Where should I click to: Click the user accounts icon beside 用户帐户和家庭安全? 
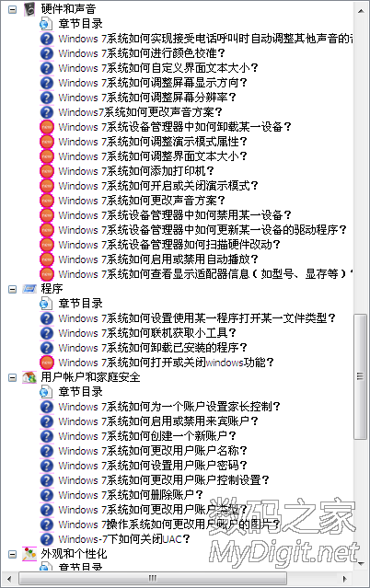coord(29,377)
